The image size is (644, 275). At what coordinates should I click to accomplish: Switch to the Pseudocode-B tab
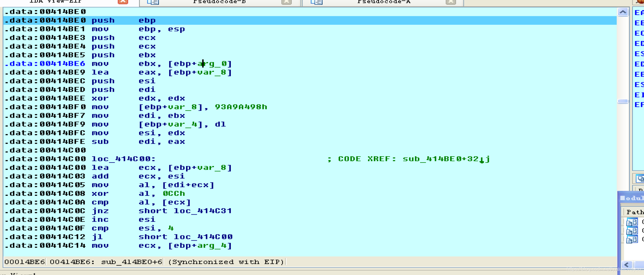click(x=219, y=2)
